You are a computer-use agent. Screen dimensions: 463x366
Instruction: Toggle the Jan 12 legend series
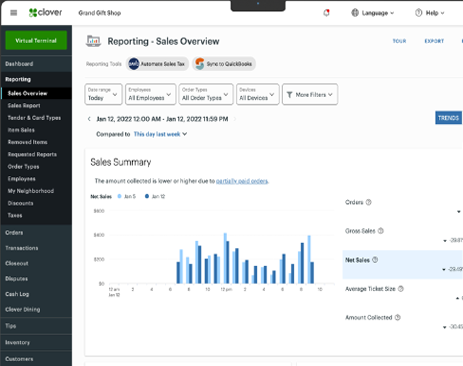pos(155,196)
